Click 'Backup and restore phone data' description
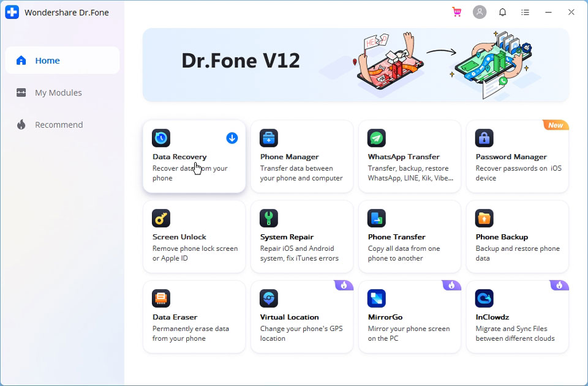 pos(518,253)
